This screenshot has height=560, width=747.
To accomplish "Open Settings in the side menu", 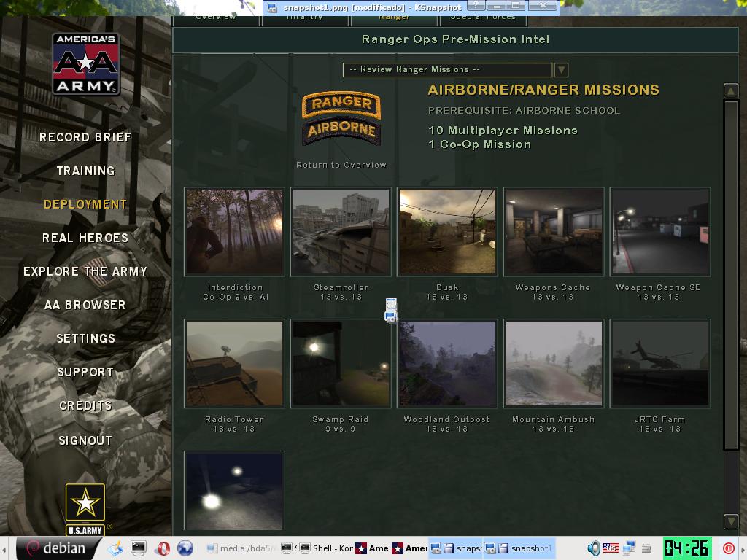I will 86,338.
